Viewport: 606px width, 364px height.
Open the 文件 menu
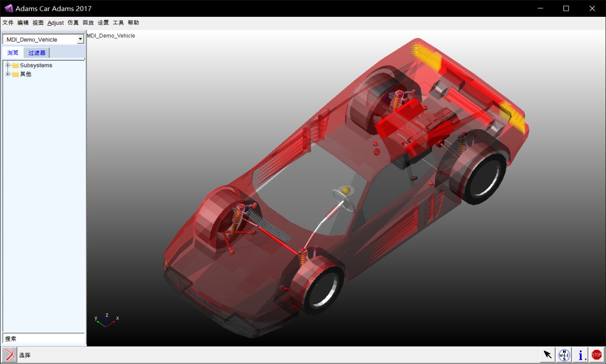[8, 22]
